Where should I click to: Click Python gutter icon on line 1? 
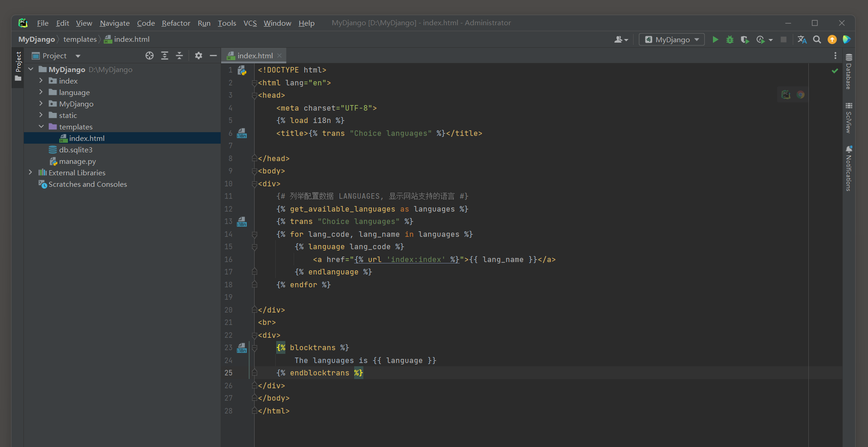pyautogui.click(x=242, y=70)
